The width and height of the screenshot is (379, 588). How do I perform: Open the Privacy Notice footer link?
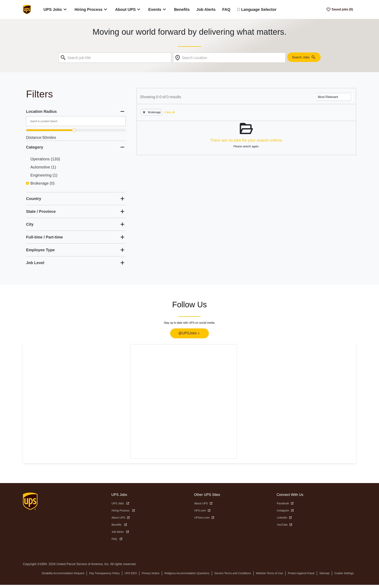[x=151, y=573]
